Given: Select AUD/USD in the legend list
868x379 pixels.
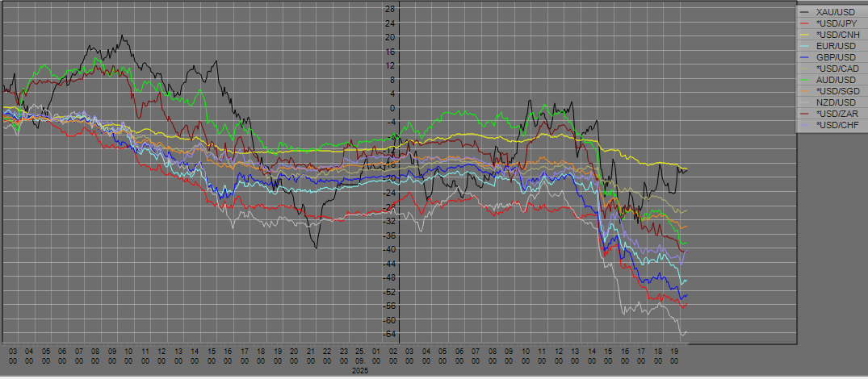Looking at the screenshot, I should tap(836, 80).
